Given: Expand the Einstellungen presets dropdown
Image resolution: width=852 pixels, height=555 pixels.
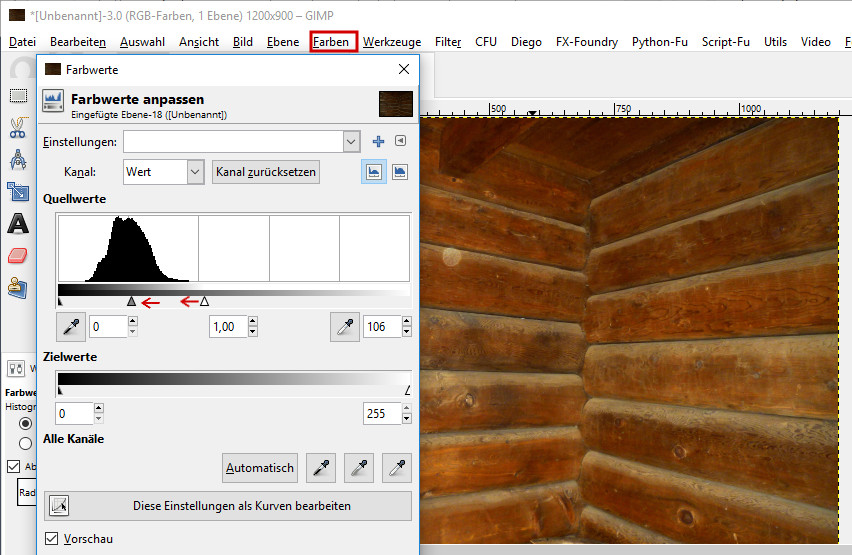Looking at the screenshot, I should pos(350,142).
